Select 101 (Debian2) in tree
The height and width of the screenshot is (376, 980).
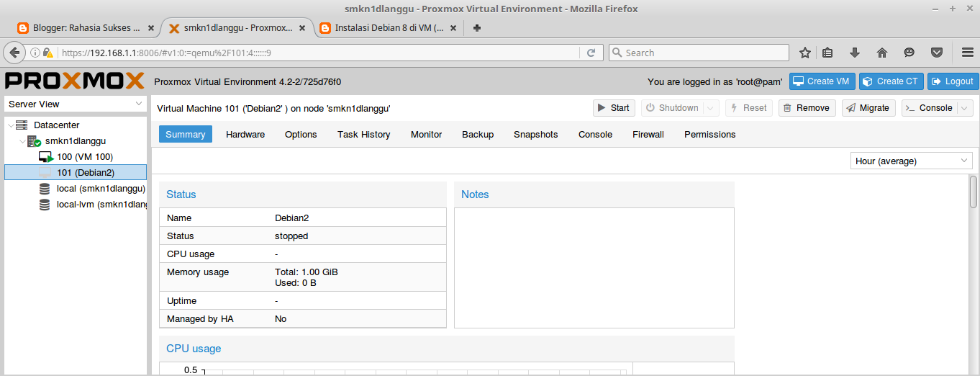pos(76,173)
